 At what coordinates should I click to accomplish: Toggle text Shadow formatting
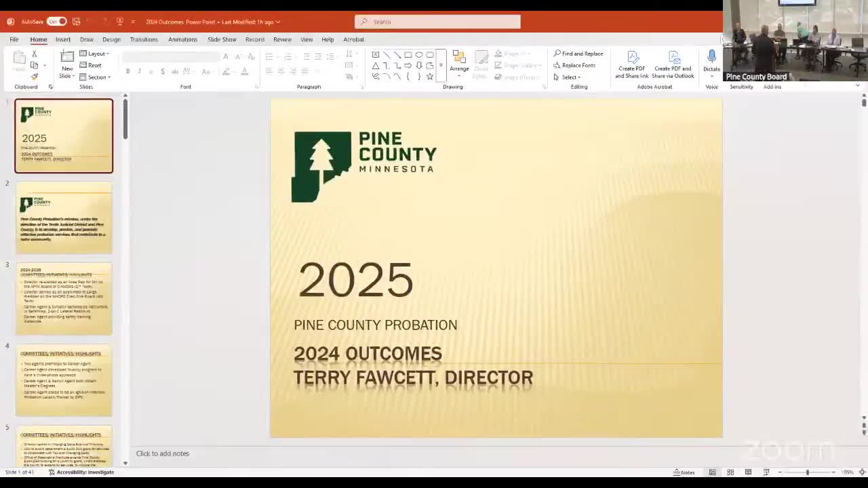click(162, 71)
